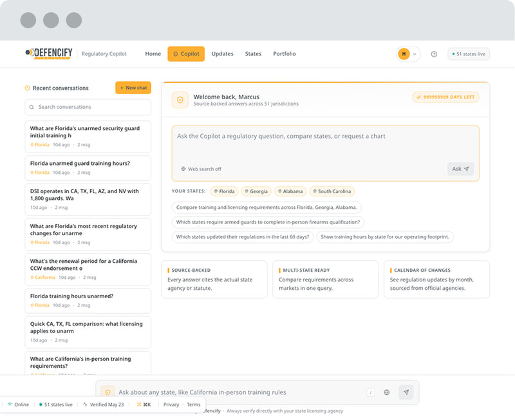Select the Florida state chip
Viewport: 515px width, 420px height.
pyautogui.click(x=224, y=191)
